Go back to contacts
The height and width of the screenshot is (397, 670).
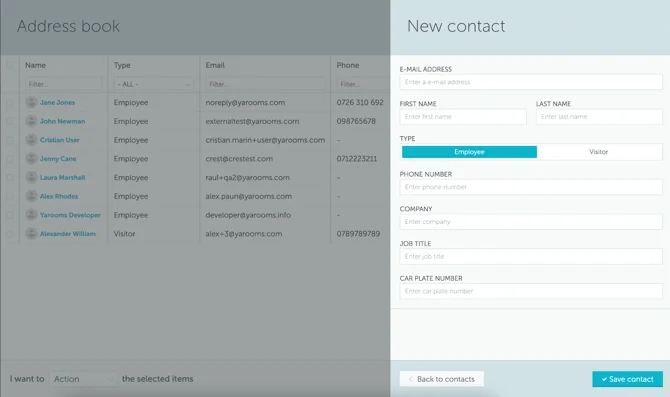coord(441,379)
